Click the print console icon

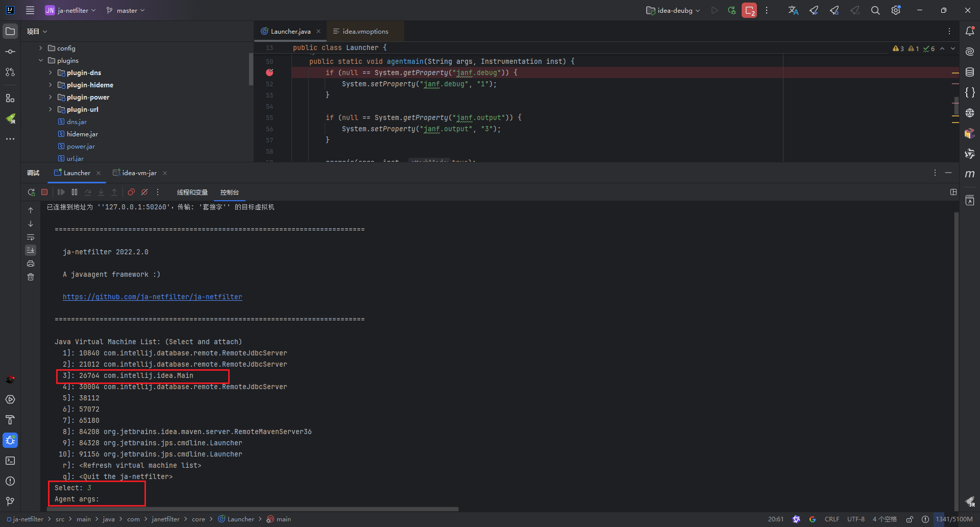31,263
